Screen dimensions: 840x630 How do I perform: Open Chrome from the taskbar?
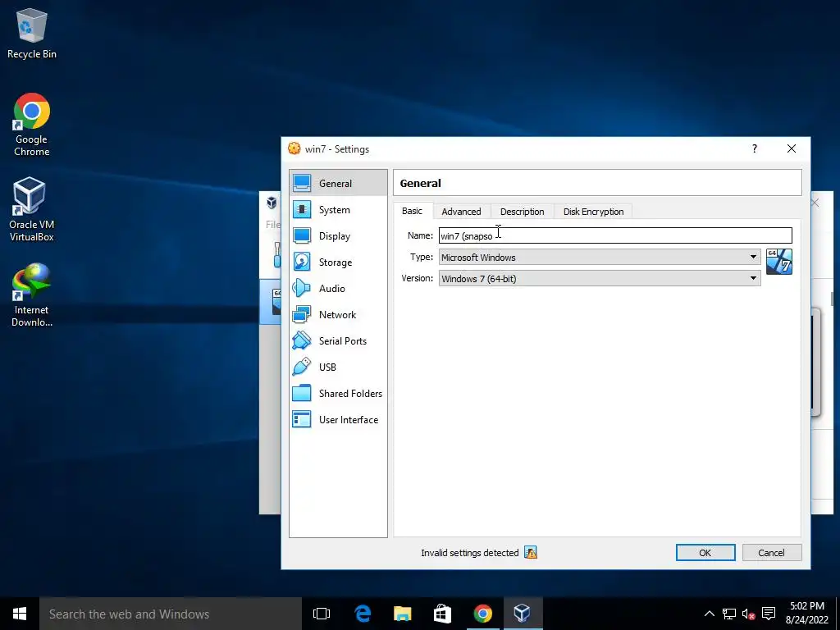[x=482, y=614]
